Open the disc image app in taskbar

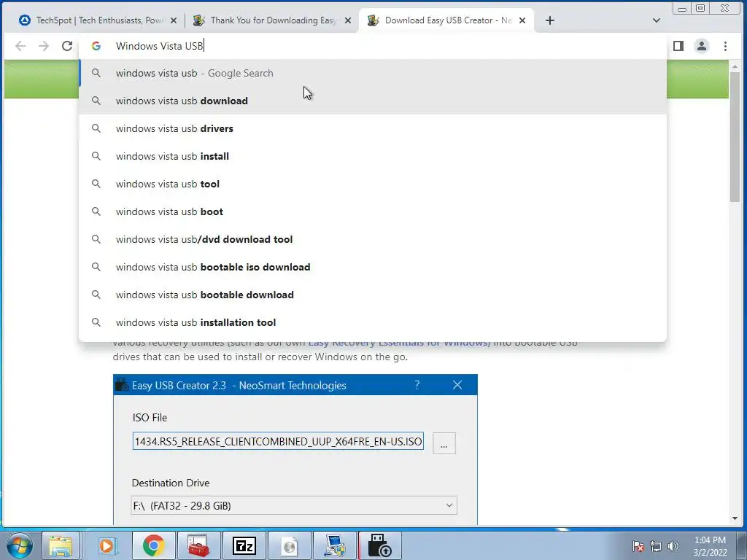point(289,545)
